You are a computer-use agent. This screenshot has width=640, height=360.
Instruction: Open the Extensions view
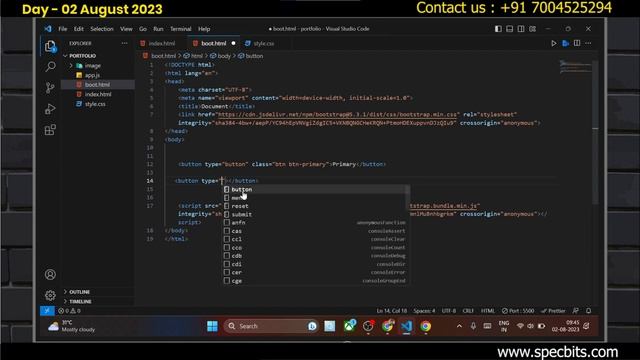(50, 130)
